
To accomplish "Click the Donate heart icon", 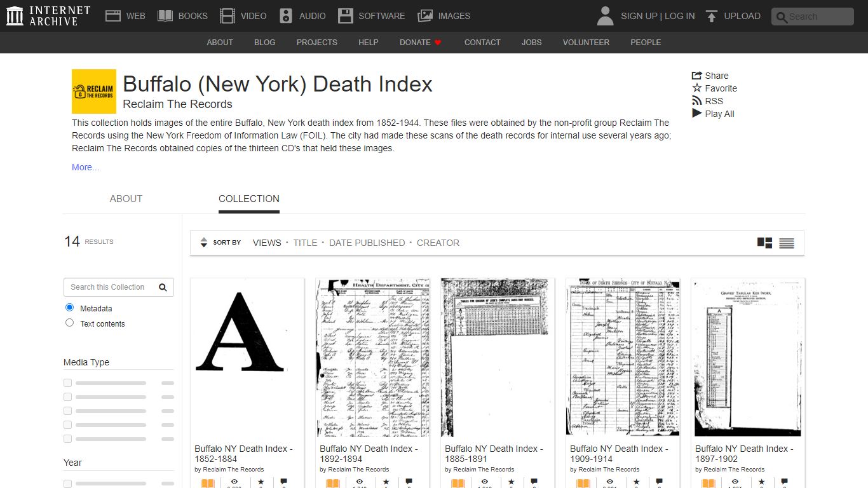I will point(438,43).
